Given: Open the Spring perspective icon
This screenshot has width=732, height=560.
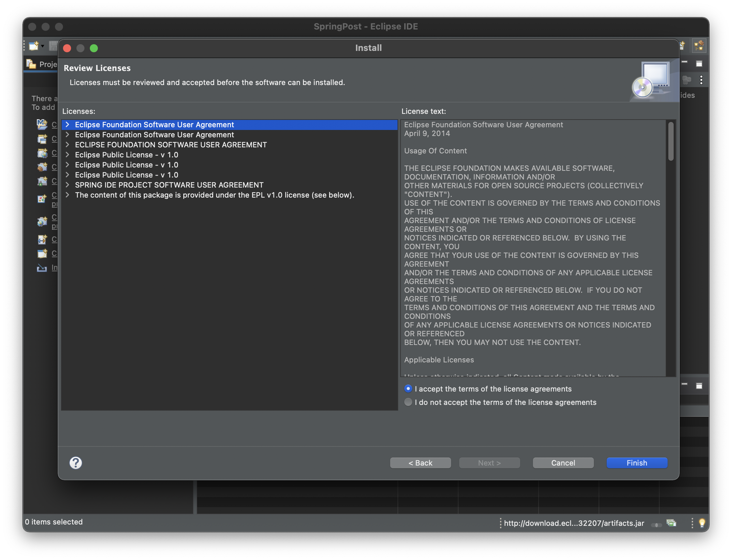Looking at the screenshot, I should (699, 46).
